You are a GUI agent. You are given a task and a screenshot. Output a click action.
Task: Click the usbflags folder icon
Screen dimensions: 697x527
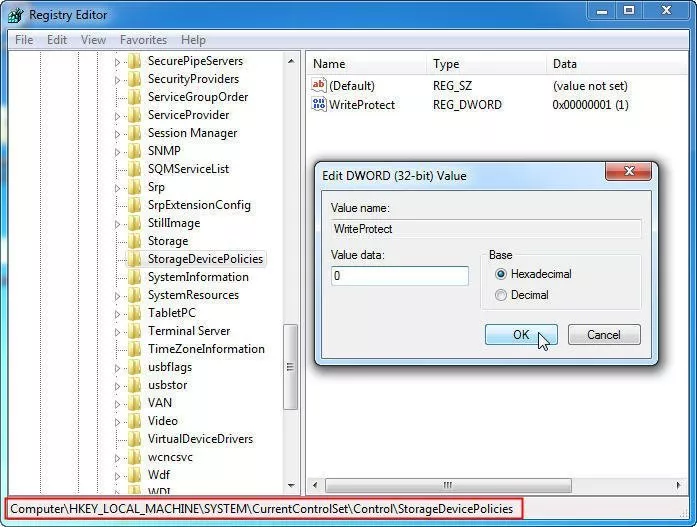134,367
